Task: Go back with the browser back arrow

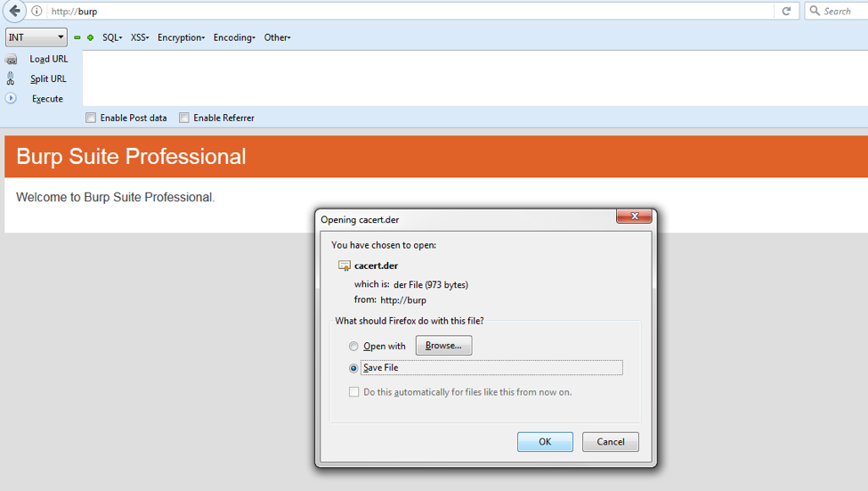Action: click(x=15, y=11)
